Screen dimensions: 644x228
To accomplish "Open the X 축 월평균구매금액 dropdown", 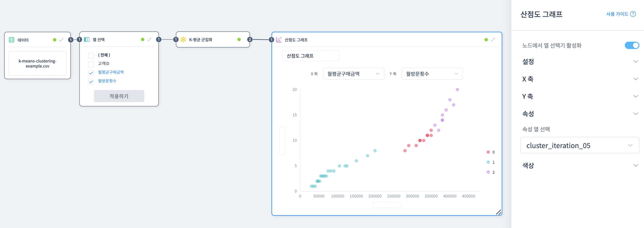I will 354,73.
